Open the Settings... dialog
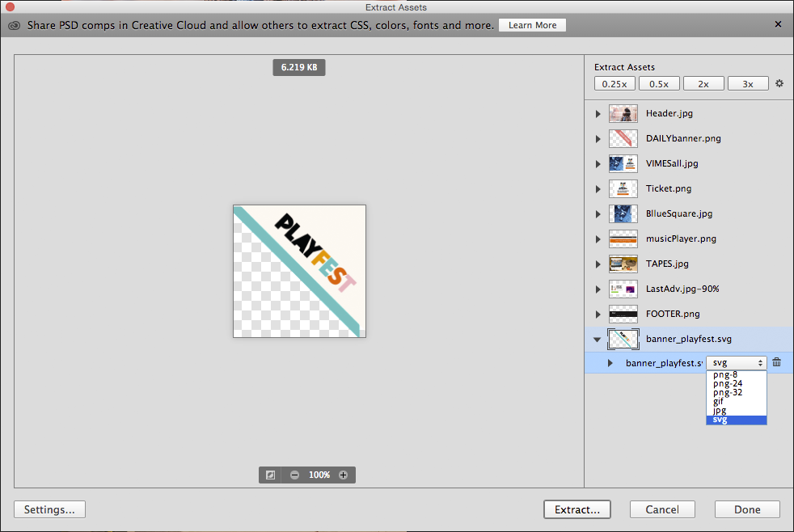This screenshot has height=532, width=794. (49, 509)
